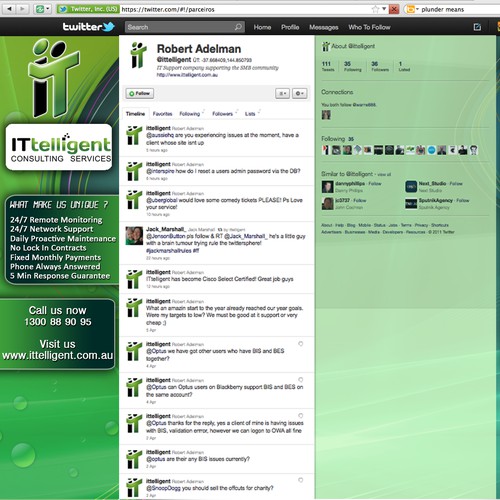Click the 1 Listed stat

tap(404, 66)
